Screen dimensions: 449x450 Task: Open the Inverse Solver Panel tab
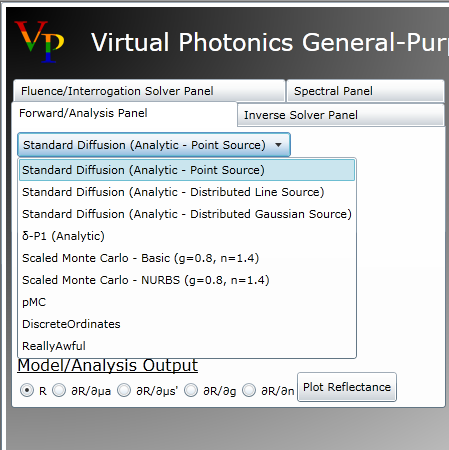tap(341, 115)
